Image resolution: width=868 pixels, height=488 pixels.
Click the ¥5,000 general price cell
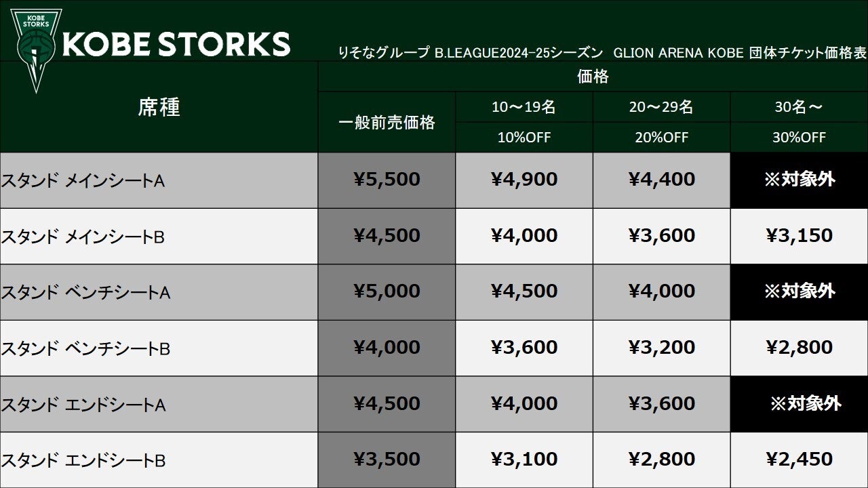(387, 292)
